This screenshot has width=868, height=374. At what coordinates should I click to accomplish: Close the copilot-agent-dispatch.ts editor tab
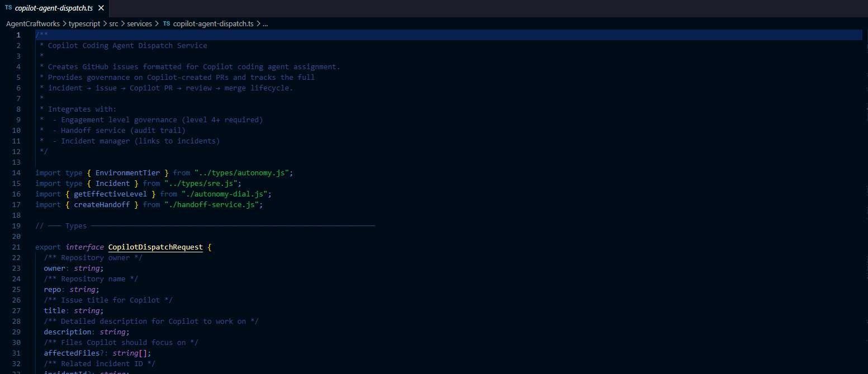(x=101, y=8)
